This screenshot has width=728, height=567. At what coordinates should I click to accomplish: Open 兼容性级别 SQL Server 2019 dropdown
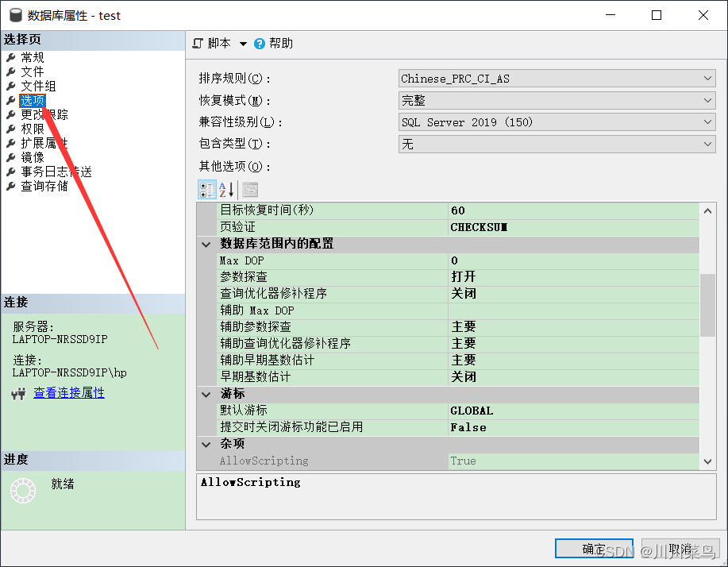(x=557, y=122)
